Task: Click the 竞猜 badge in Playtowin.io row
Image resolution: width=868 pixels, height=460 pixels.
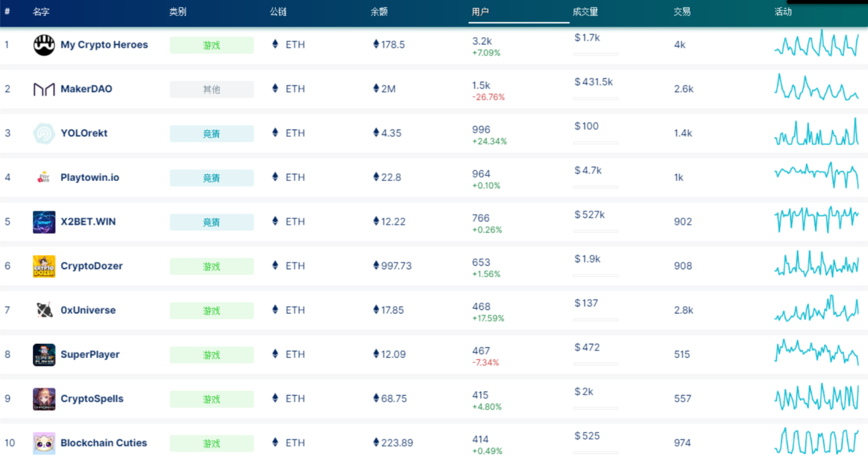Action: pos(211,178)
